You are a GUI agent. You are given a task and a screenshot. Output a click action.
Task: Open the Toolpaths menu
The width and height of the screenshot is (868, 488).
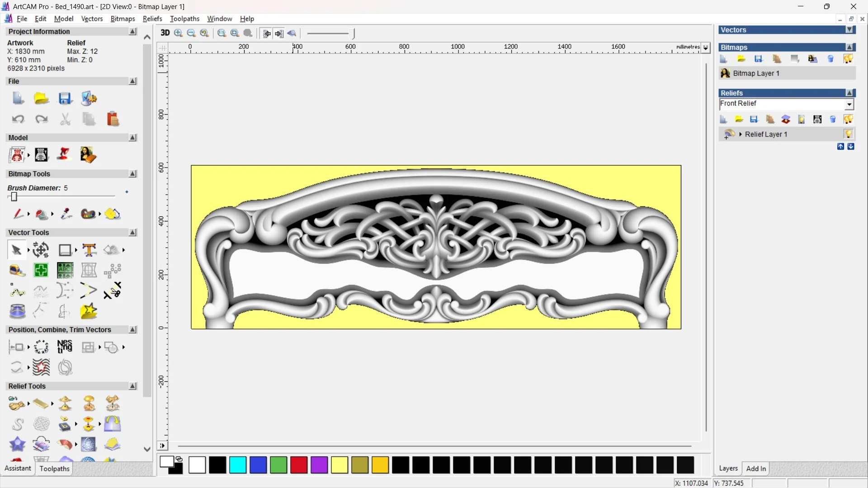coord(184,19)
